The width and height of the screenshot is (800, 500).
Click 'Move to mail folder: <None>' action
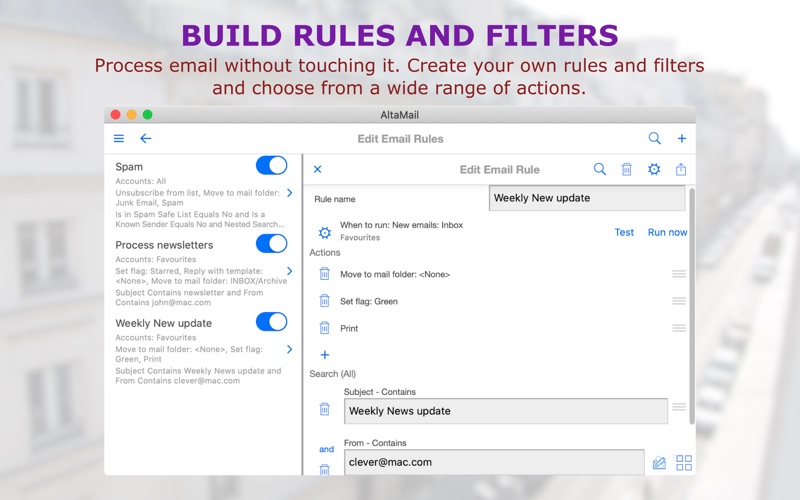click(395, 274)
